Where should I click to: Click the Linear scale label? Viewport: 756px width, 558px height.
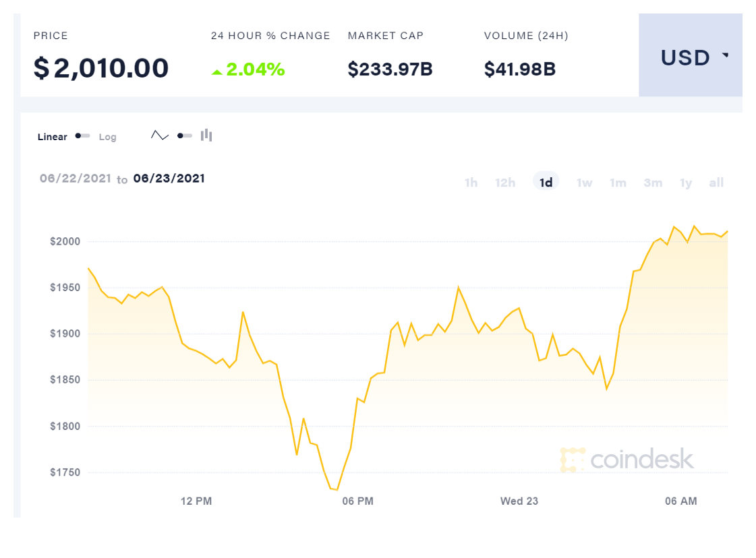[53, 137]
